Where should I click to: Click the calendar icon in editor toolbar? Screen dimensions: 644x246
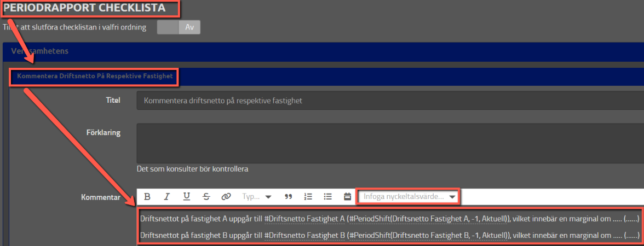(x=347, y=196)
